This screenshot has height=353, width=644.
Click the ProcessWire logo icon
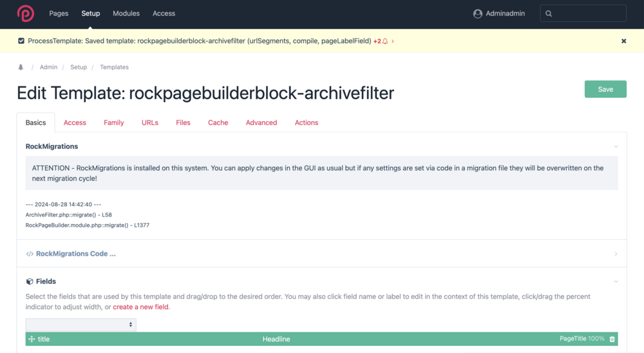(26, 14)
